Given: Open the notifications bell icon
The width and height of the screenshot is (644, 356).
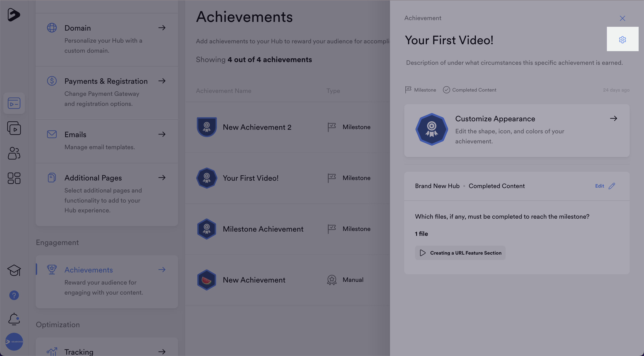Looking at the screenshot, I should coord(14,319).
